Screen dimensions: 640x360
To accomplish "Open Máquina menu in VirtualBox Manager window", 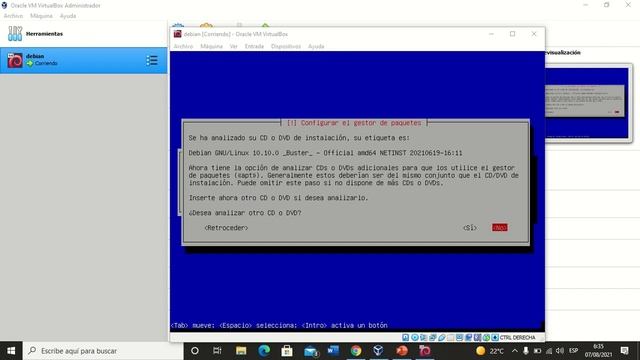I will [x=41, y=16].
